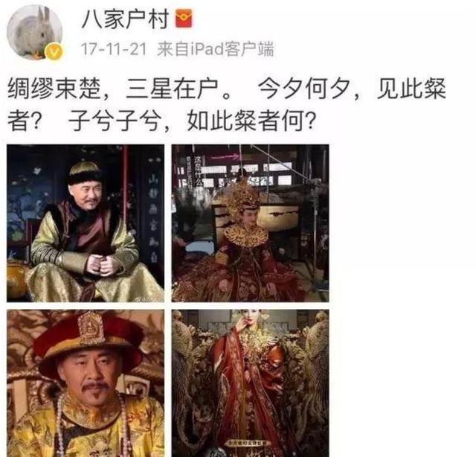Click the 三星在户 phrase in post

click(172, 89)
